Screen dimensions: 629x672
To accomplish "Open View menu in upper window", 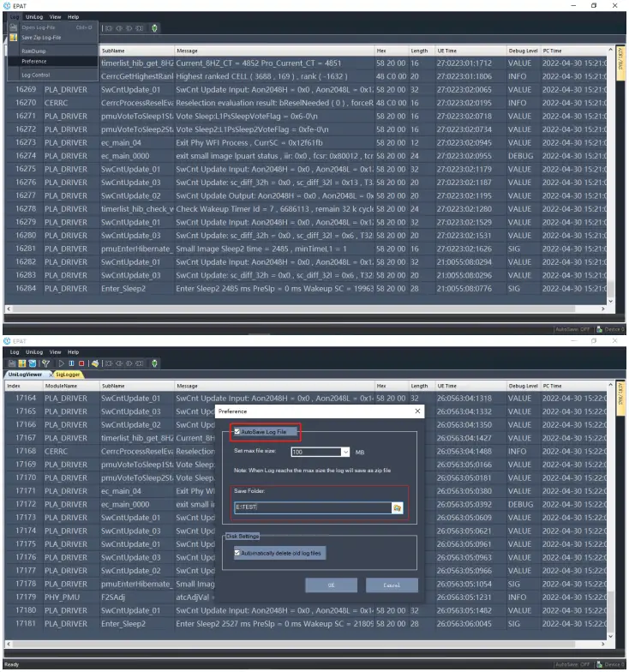I will click(x=55, y=17).
